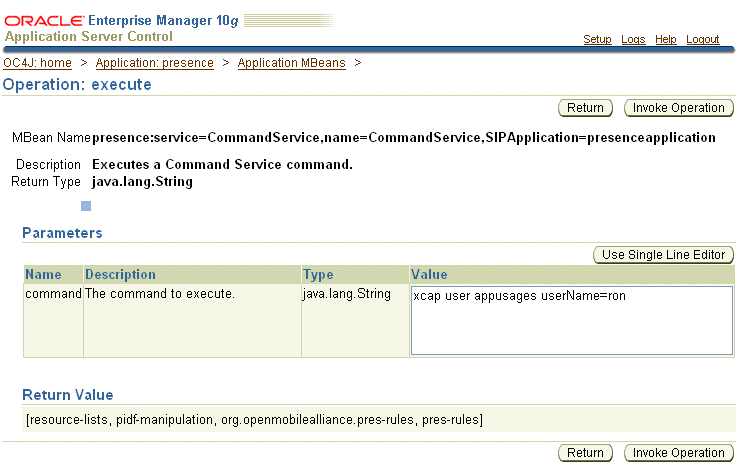The height and width of the screenshot is (471, 743).
Task: Open Application MBeans breadcrumb
Action: [291, 63]
